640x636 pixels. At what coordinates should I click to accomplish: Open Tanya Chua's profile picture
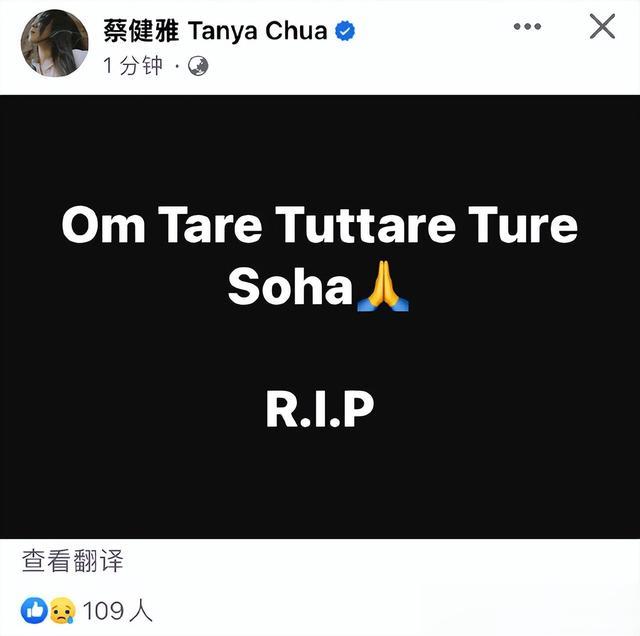click(54, 43)
